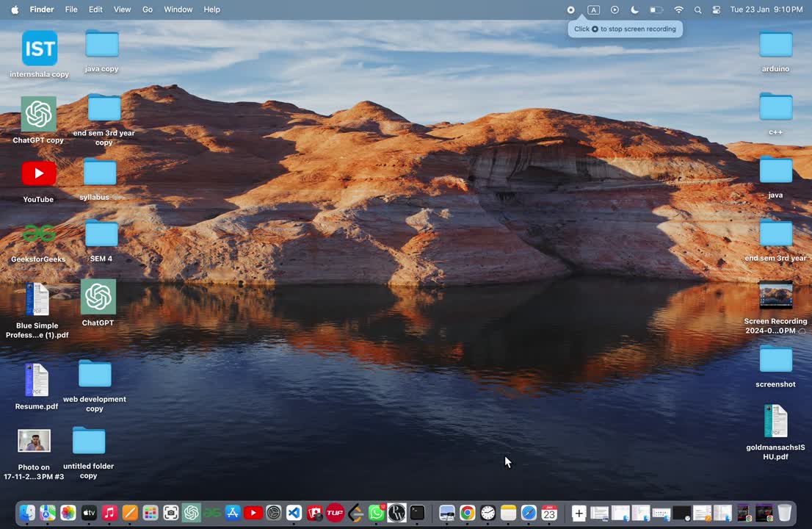Stop screen recording from menu bar
The width and height of the screenshot is (812, 529).
[570, 10]
